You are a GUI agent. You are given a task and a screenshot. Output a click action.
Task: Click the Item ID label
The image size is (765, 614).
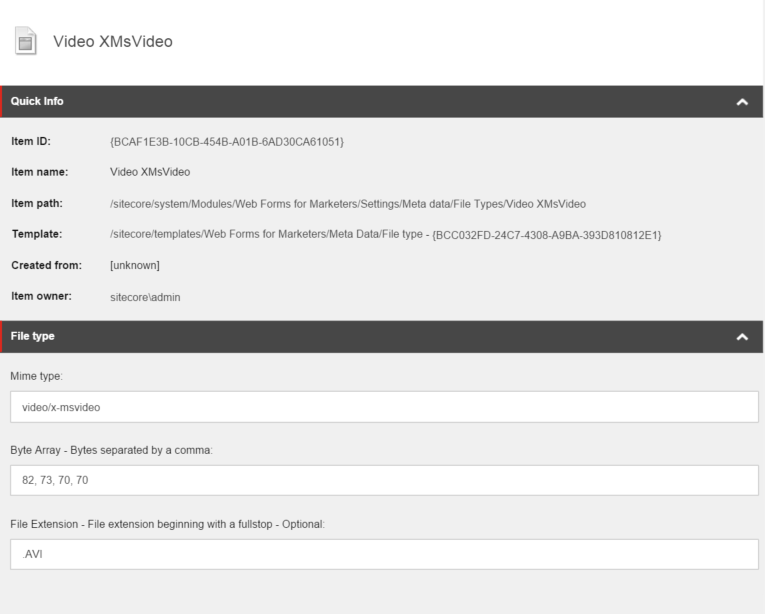31,142
